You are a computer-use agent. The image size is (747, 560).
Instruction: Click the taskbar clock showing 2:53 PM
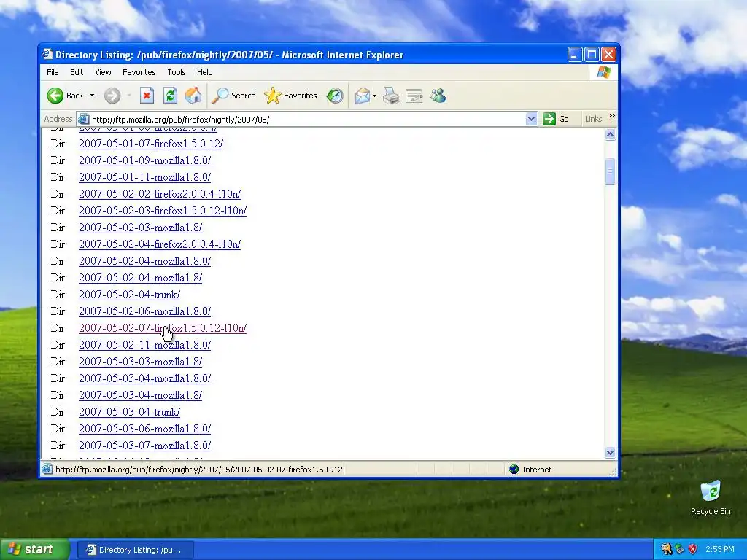point(719,550)
